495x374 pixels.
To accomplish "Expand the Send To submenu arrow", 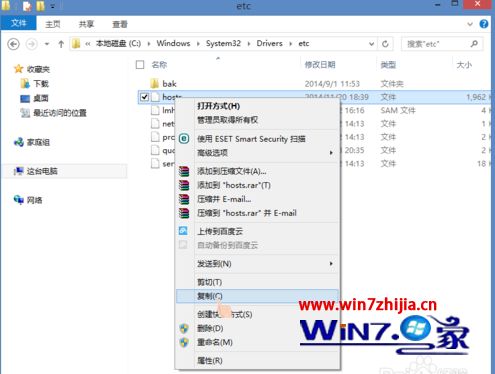I will click(331, 264).
